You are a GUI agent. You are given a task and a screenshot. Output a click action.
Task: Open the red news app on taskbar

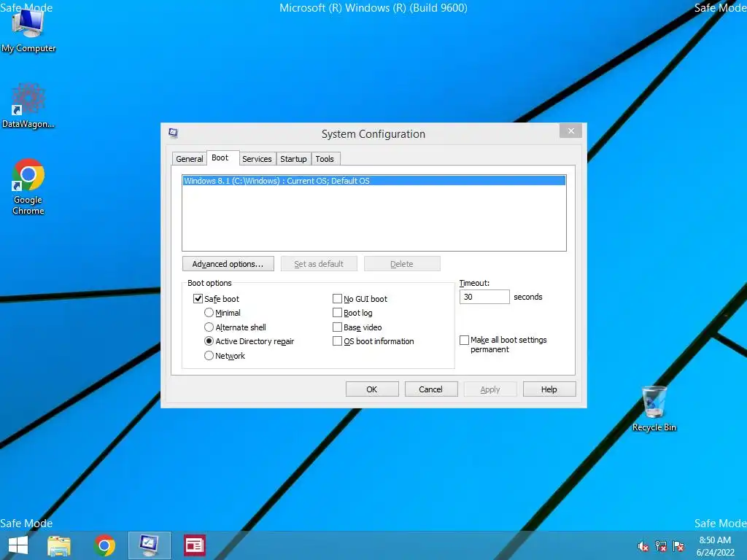[x=194, y=545]
